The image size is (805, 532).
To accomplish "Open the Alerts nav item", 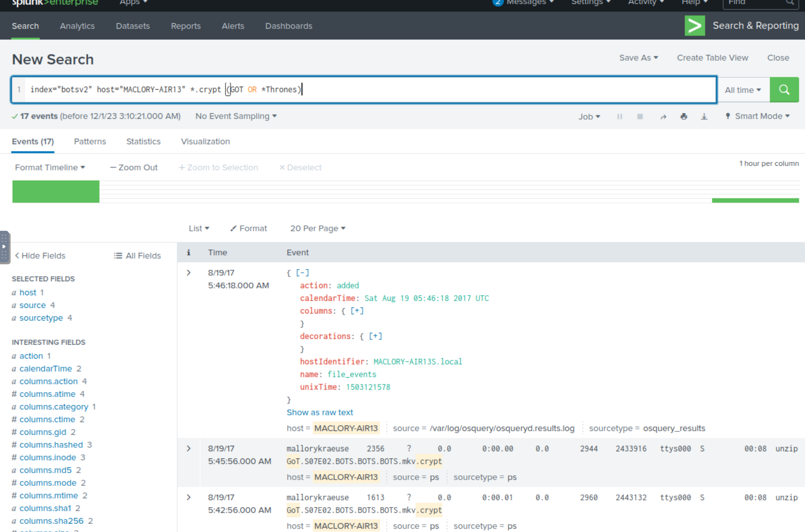I will tap(233, 26).
